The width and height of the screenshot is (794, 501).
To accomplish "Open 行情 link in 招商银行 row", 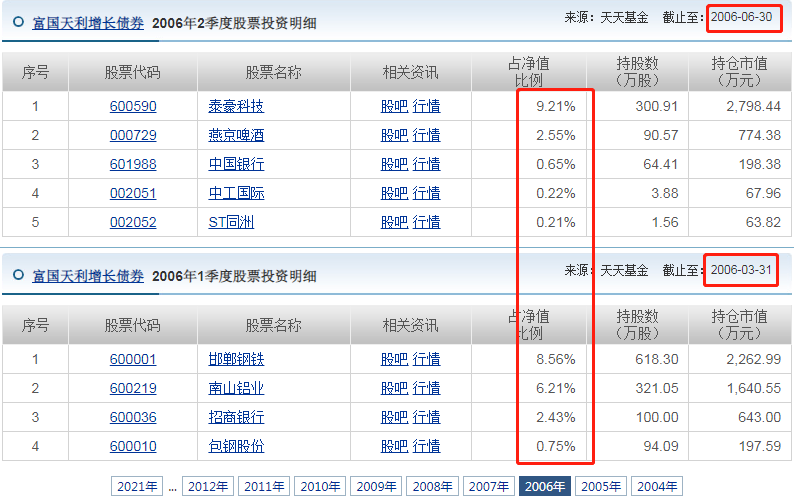I will tap(426, 417).
